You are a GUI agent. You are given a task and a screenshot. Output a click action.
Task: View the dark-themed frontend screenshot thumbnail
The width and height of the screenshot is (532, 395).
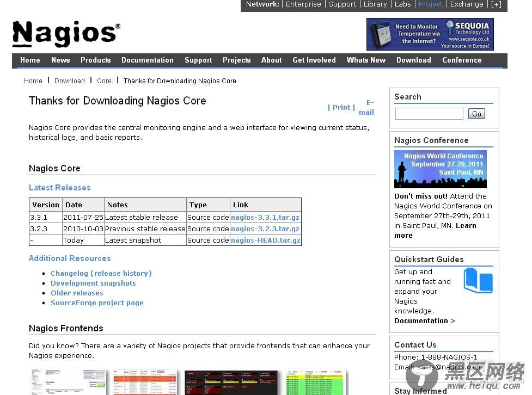tap(231, 382)
